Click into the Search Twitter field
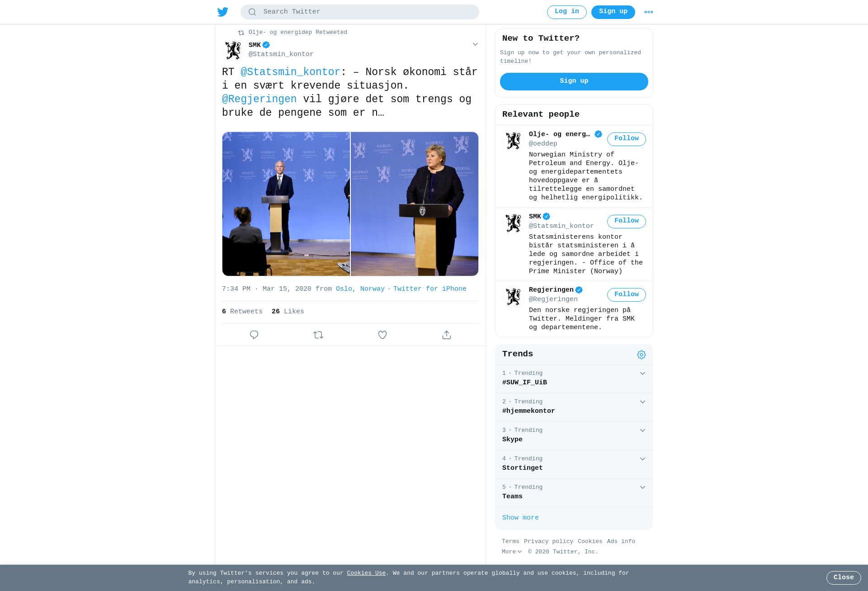This screenshot has height=591, width=868. coord(360,12)
